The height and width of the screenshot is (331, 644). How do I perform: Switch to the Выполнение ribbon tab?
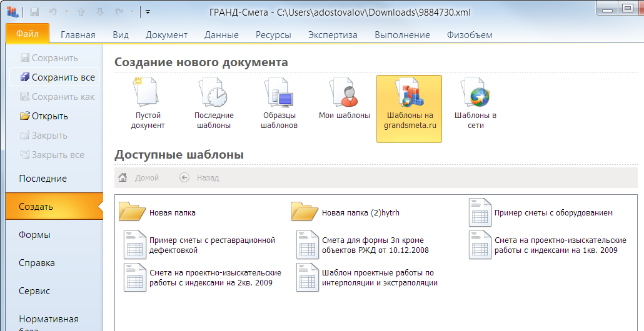pyautogui.click(x=402, y=35)
